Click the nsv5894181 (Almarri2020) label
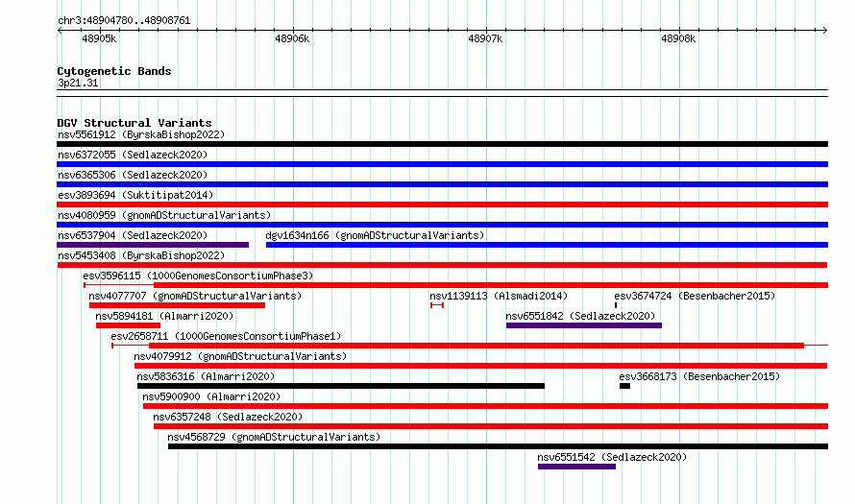Viewport: 855px width, 504px height. coord(164,316)
